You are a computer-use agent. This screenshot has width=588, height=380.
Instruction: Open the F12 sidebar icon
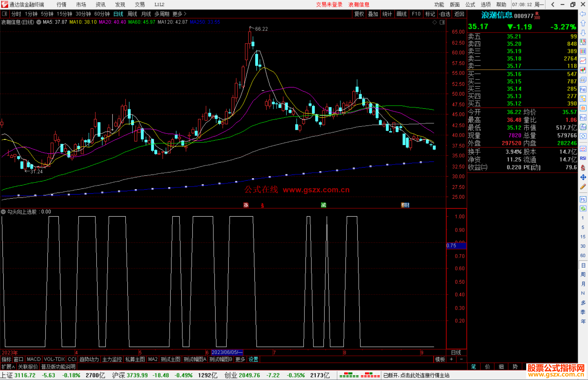click(583, 118)
